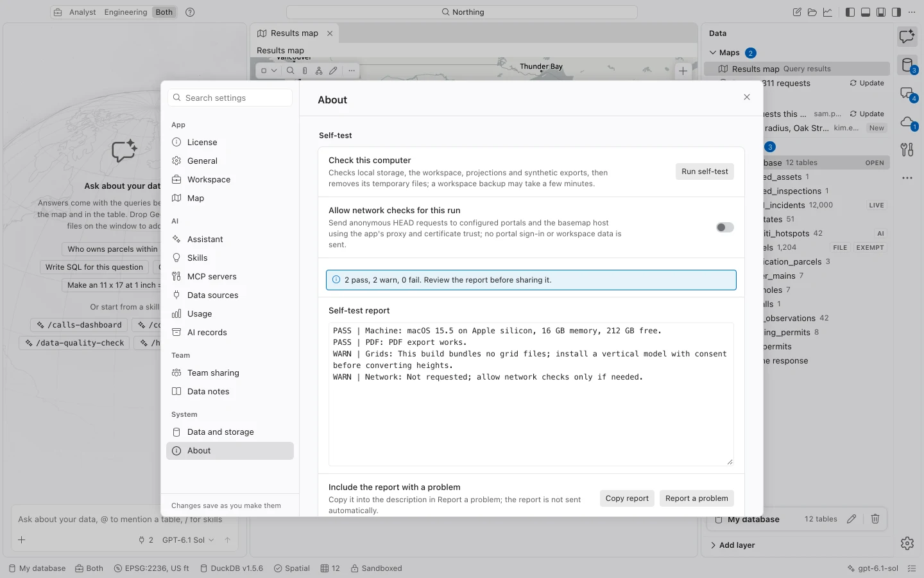The width and height of the screenshot is (924, 578).
Task: Toggle the left sidebar layout icon
Action: 850,12
